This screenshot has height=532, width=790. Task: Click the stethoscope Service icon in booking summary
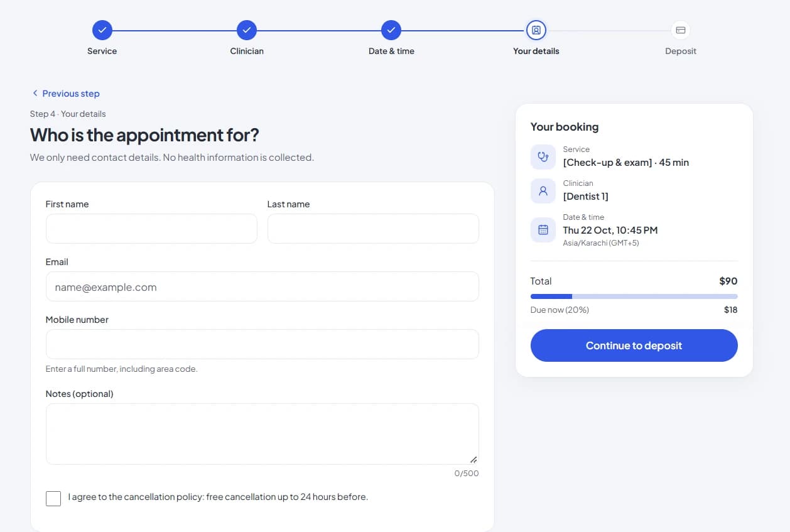tap(543, 157)
